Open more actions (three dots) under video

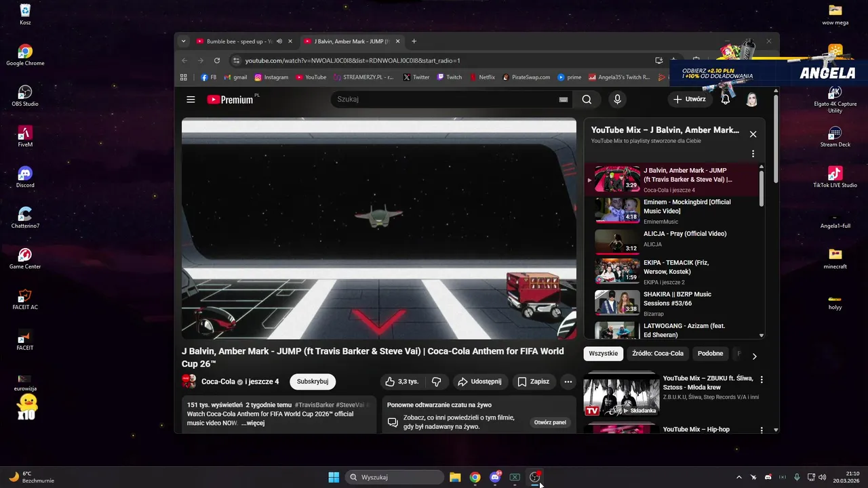coord(568,382)
